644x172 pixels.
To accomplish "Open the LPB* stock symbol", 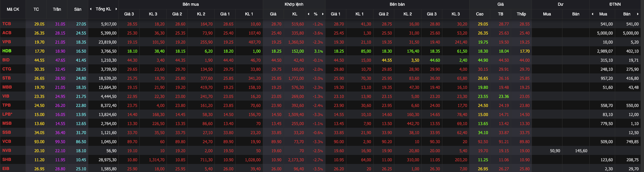I will (7, 114).
